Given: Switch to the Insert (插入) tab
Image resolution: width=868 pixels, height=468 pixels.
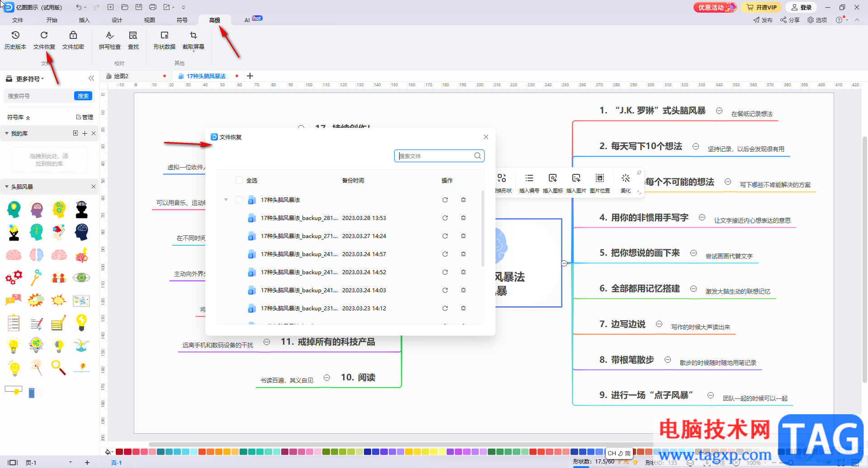Looking at the screenshot, I should [85, 20].
